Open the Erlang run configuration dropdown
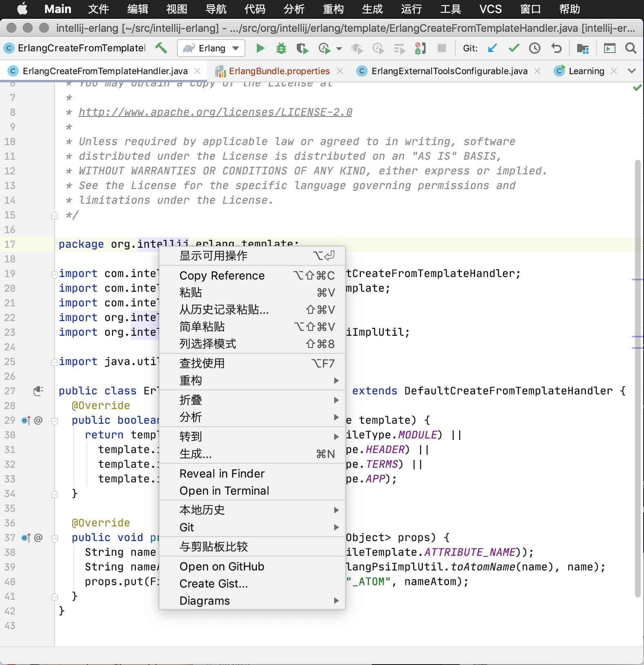The height and width of the screenshot is (665, 644). (211, 48)
